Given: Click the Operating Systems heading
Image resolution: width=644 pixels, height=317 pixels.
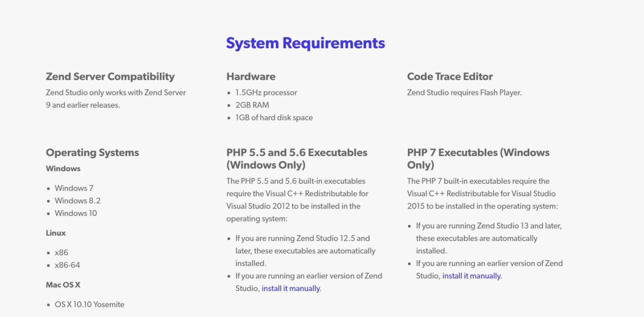Looking at the screenshot, I should tap(92, 152).
